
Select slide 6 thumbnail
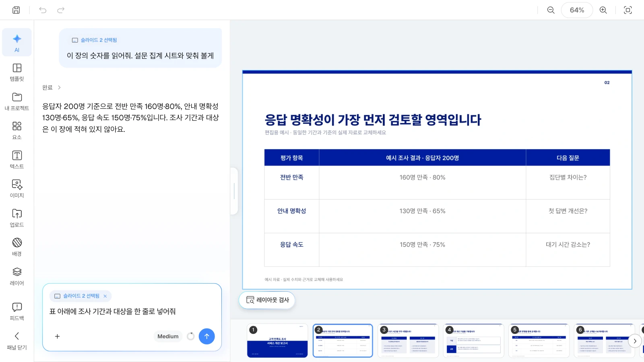click(604, 341)
